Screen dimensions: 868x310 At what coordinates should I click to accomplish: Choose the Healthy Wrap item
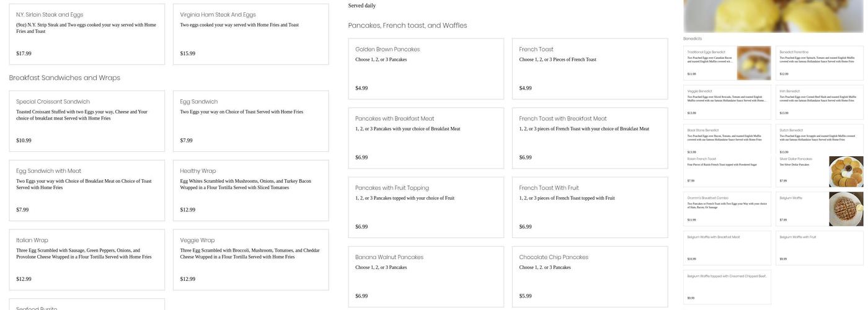point(250,190)
